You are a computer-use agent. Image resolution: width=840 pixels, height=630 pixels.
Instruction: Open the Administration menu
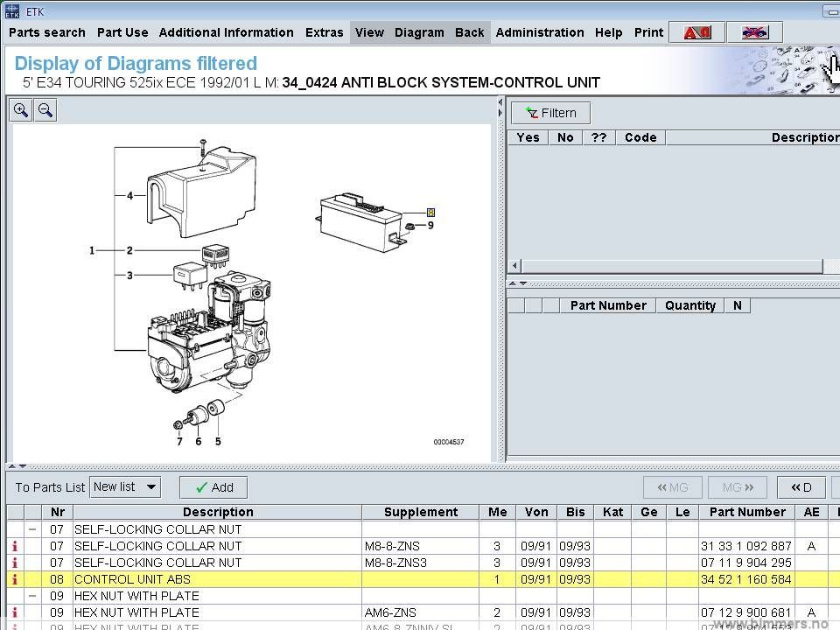[x=540, y=32]
